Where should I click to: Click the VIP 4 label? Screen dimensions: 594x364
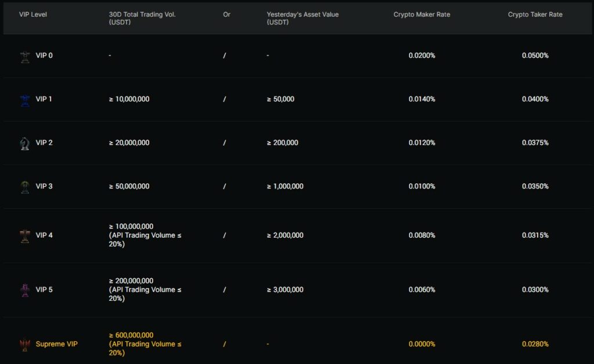(x=44, y=235)
